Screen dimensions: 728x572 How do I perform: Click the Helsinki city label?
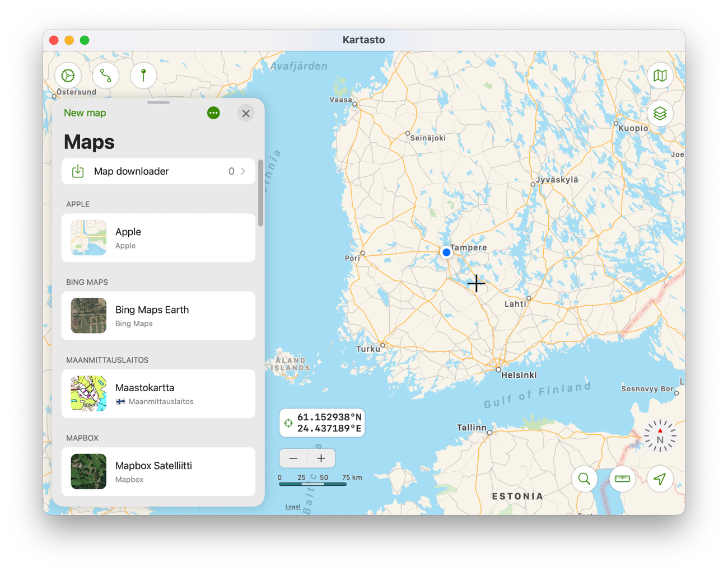click(519, 375)
